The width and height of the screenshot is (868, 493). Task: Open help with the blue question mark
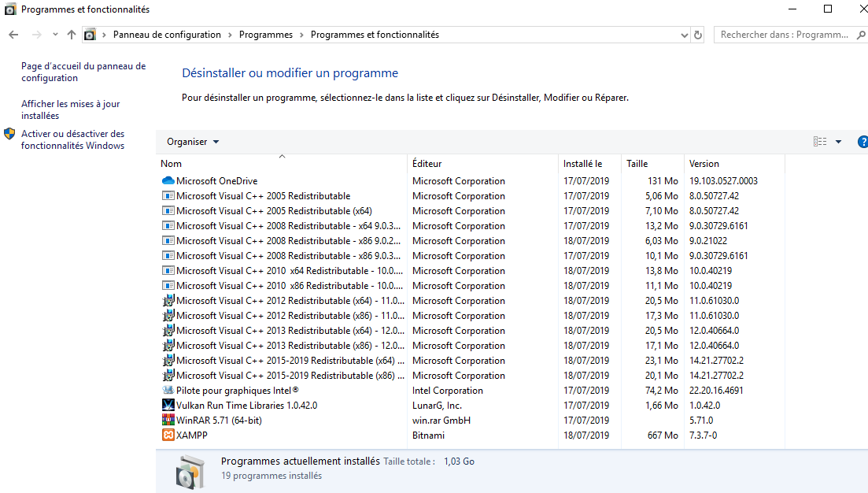tap(862, 142)
